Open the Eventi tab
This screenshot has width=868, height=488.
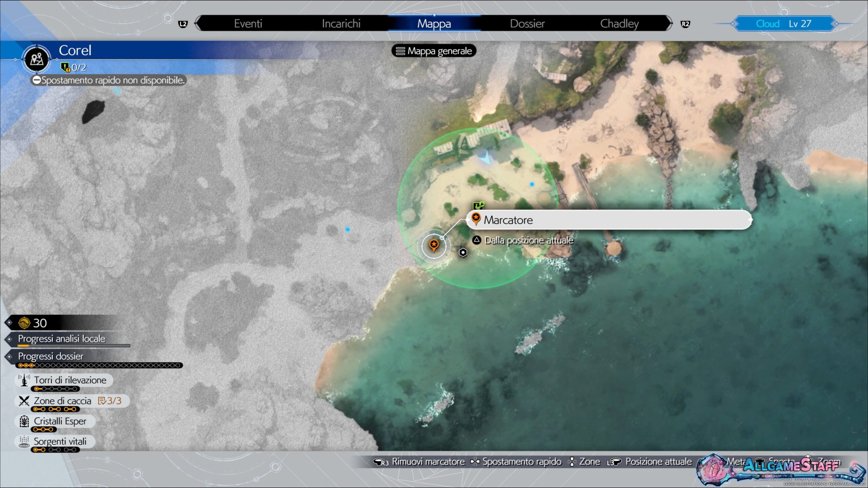248,24
